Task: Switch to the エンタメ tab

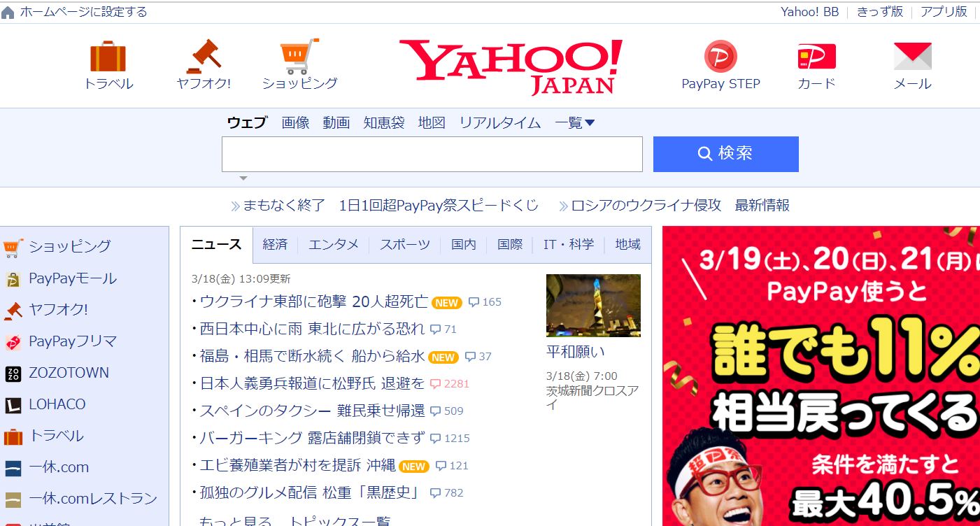Action: click(x=334, y=245)
